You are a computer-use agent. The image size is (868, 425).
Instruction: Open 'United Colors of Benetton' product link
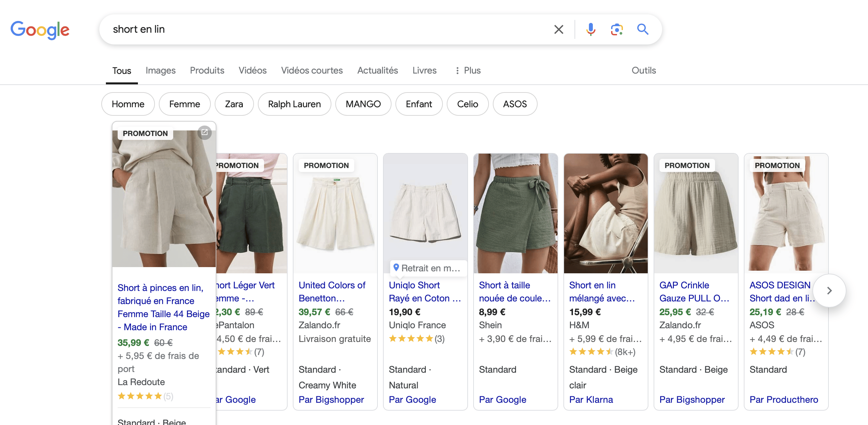click(332, 292)
